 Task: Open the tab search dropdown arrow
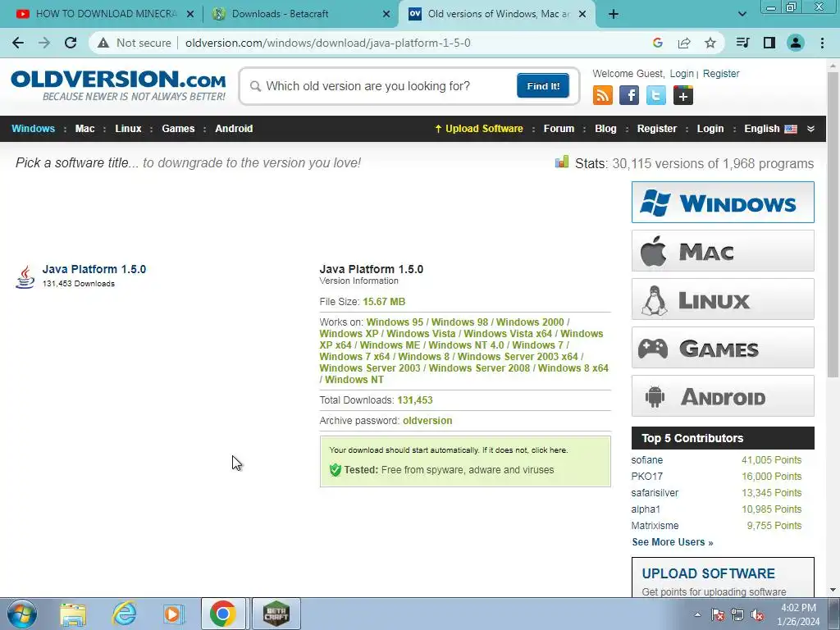[742, 14]
